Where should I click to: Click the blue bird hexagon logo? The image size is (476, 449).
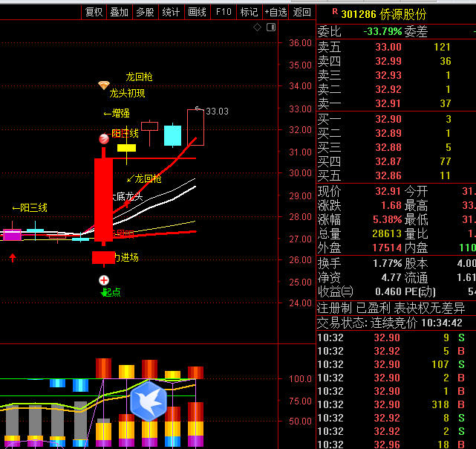[149, 401]
